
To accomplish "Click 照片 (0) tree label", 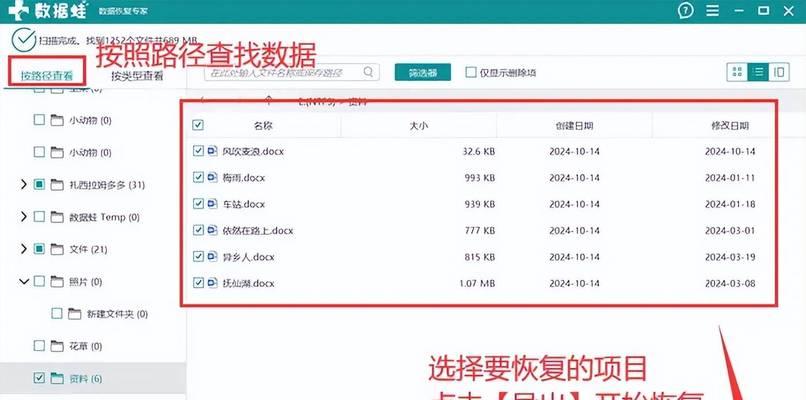I will coord(86,282).
